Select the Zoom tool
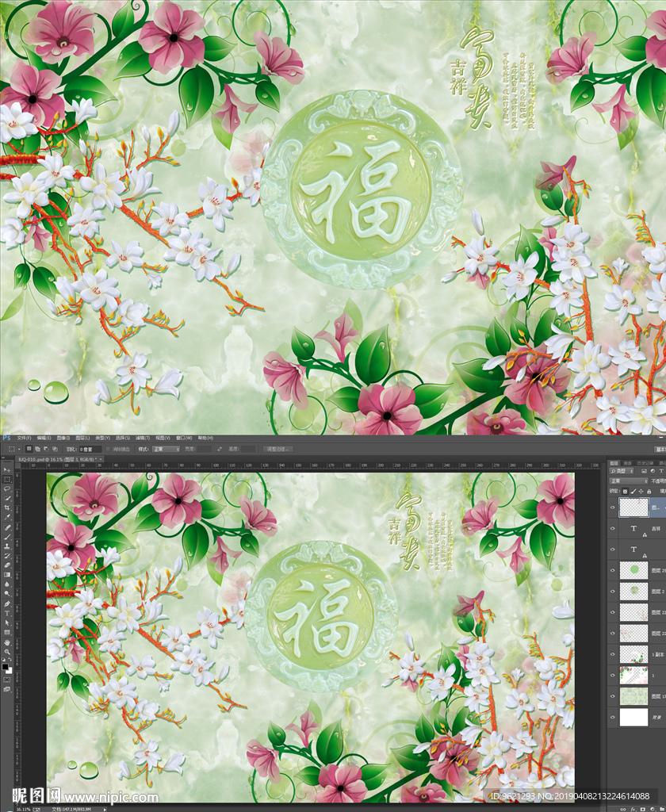 pyautogui.click(x=6, y=653)
